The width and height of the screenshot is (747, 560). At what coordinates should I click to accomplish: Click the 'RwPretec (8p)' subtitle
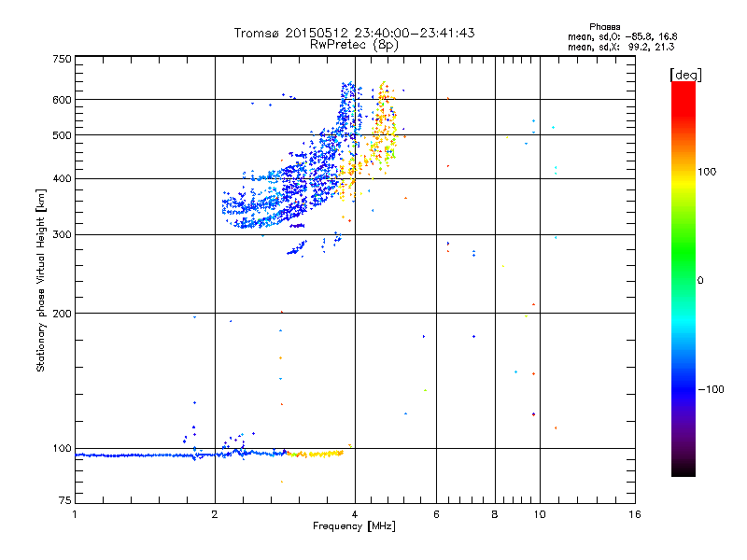tap(354, 45)
